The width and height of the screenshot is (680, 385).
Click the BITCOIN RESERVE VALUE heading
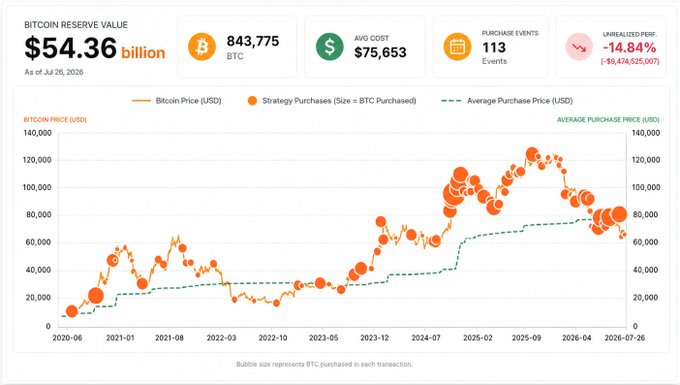tap(76, 25)
